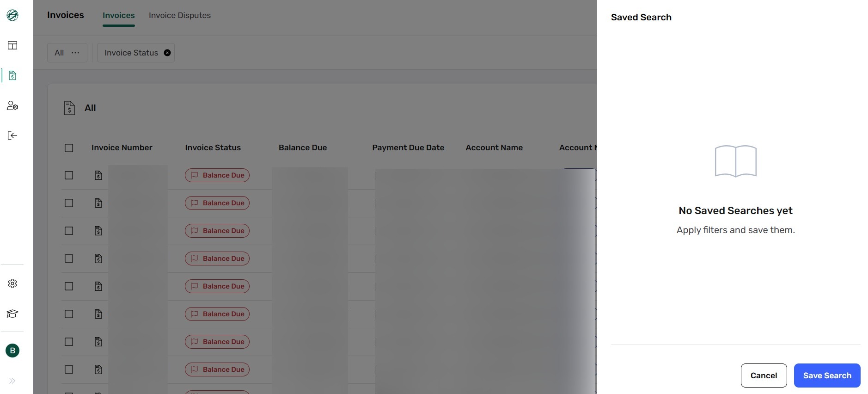Click the Invoice Number column header

(x=122, y=148)
